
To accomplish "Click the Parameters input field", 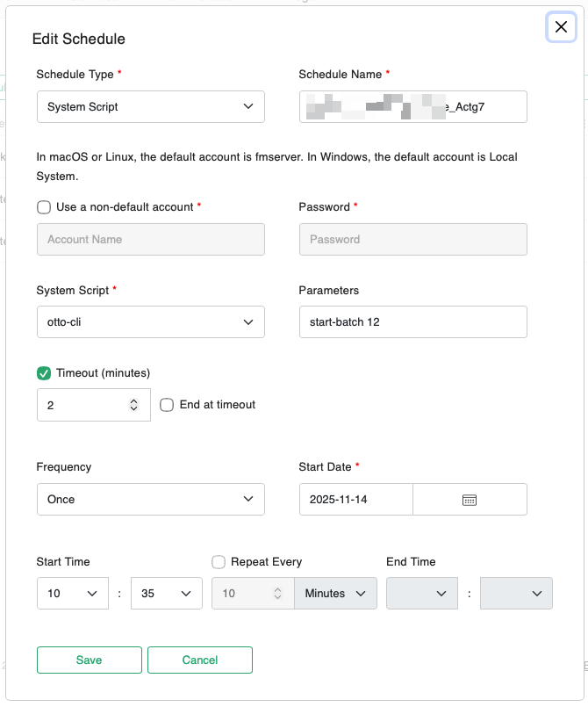I will (412, 321).
